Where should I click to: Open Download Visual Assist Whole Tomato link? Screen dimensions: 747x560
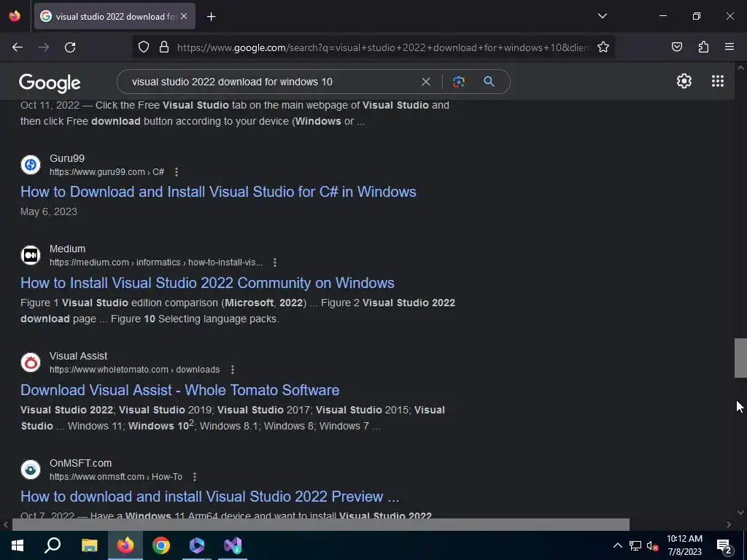click(179, 390)
